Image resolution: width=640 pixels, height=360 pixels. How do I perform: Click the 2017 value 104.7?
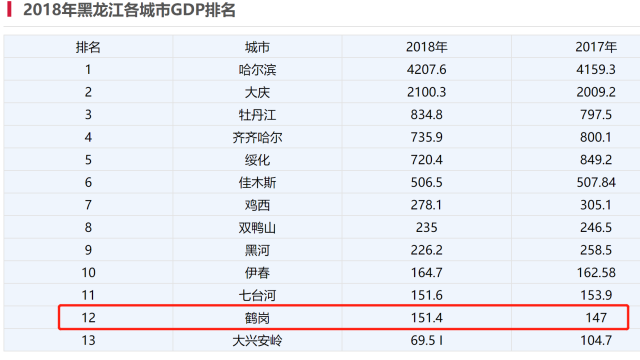click(x=596, y=340)
